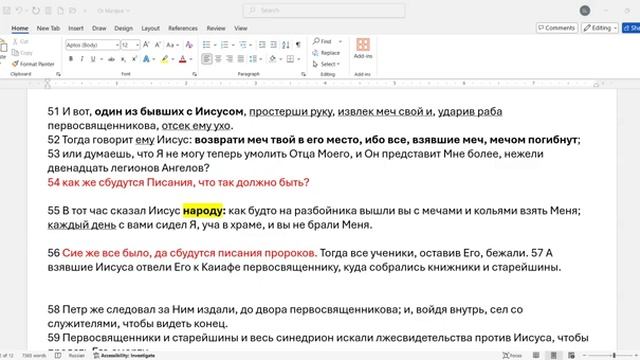Open the Add-ins panel
This screenshot has width=640, height=360.
click(x=363, y=48)
